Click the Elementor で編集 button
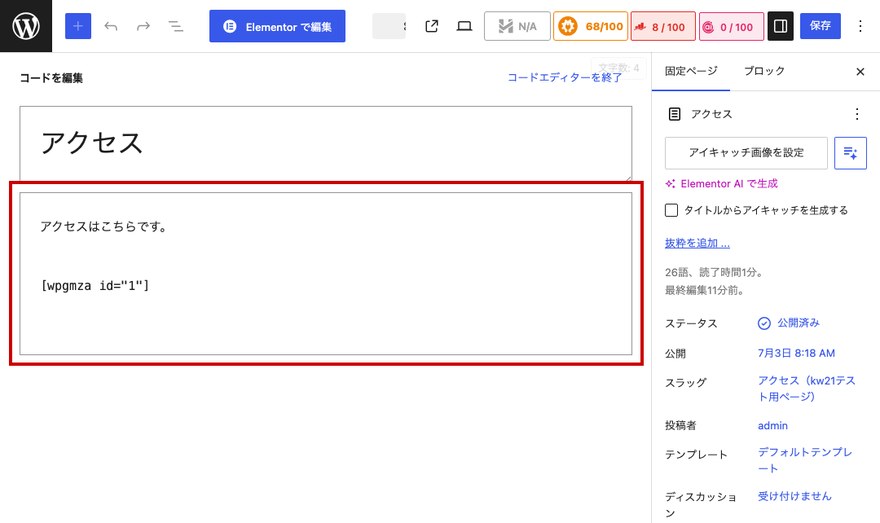 (x=277, y=26)
